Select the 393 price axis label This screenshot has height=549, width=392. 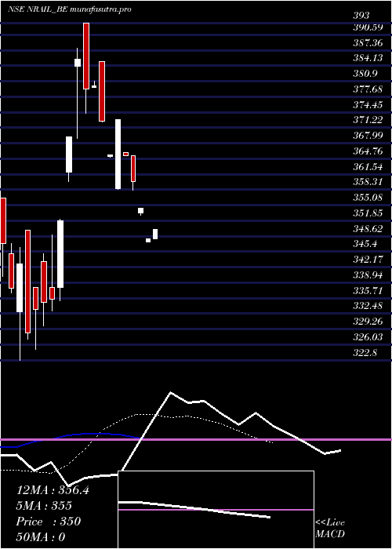(x=361, y=16)
